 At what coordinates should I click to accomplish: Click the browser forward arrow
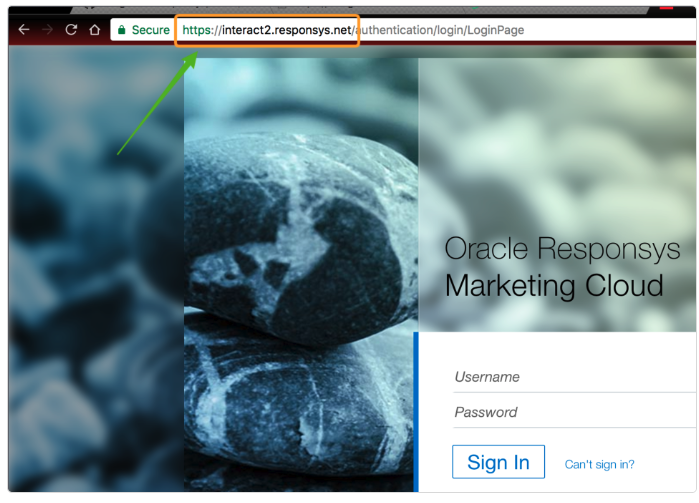pyautogui.click(x=47, y=30)
